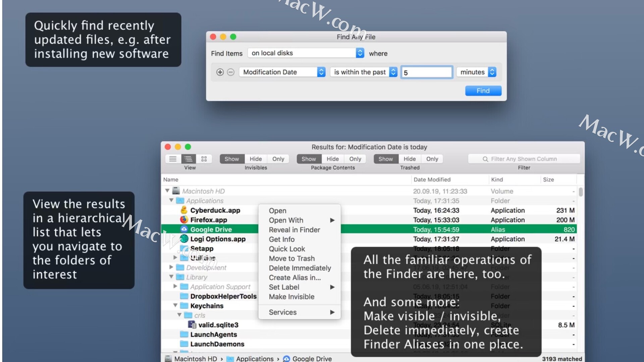Collapse the Applications folder row
The image size is (644, 362).
(171, 200)
